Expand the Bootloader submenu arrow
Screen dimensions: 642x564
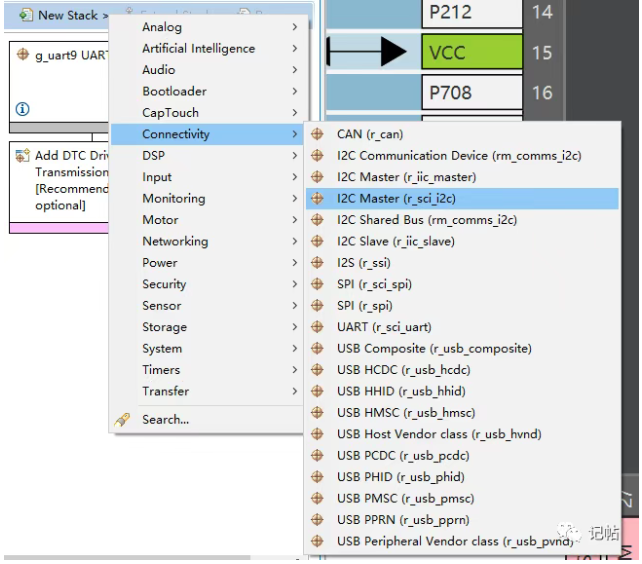pyautogui.click(x=295, y=91)
